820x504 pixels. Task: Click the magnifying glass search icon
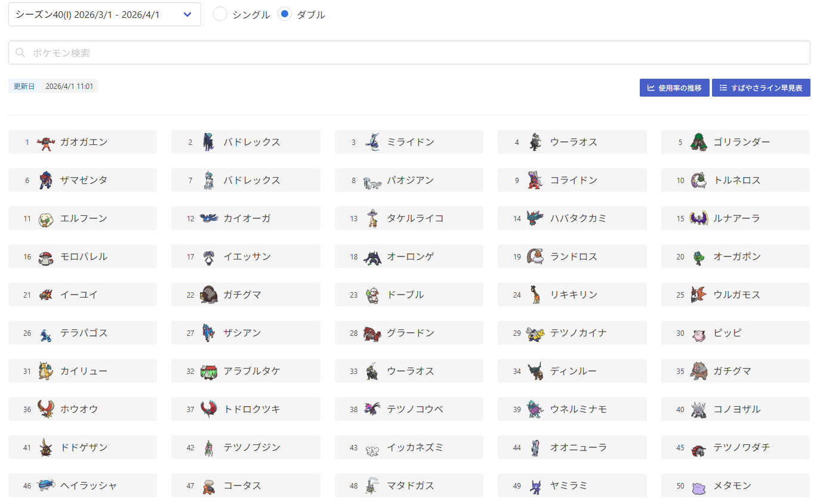[20, 52]
